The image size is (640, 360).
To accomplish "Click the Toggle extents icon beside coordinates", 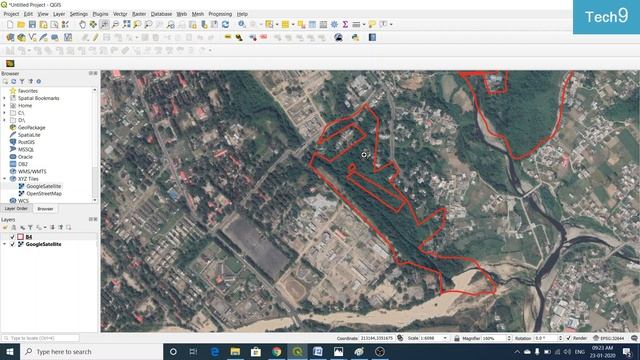I will point(400,338).
